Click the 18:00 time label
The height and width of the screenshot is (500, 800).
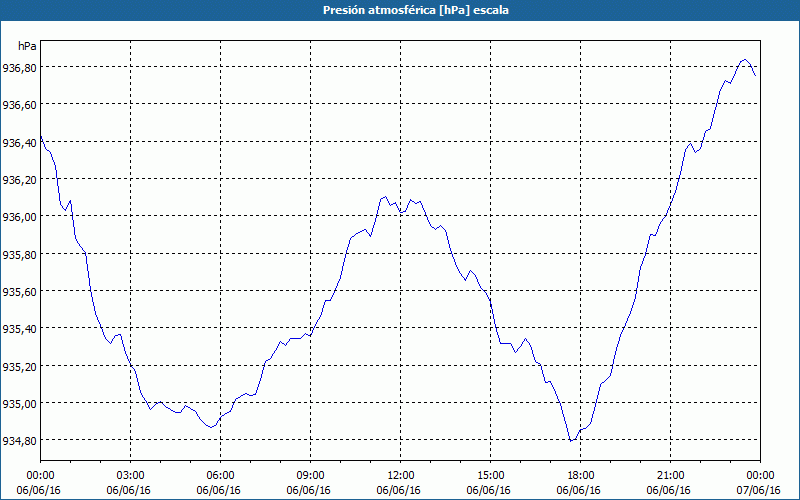tap(581, 476)
